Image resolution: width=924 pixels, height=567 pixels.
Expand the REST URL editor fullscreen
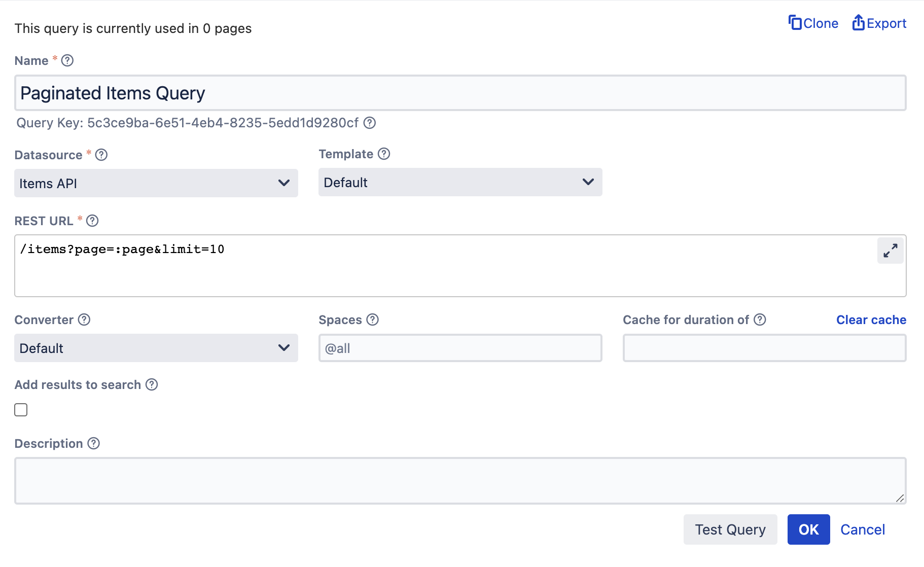click(x=890, y=251)
